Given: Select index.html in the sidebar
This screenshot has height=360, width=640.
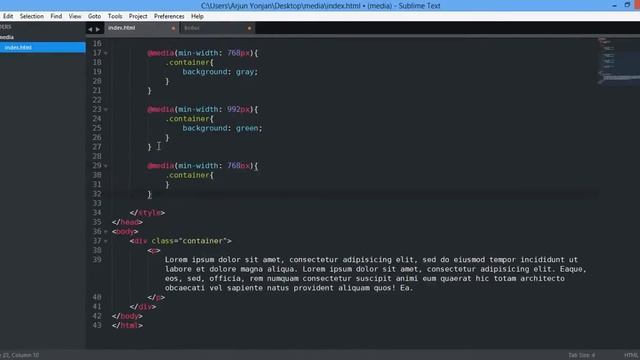Looking at the screenshot, I should click(42, 47).
